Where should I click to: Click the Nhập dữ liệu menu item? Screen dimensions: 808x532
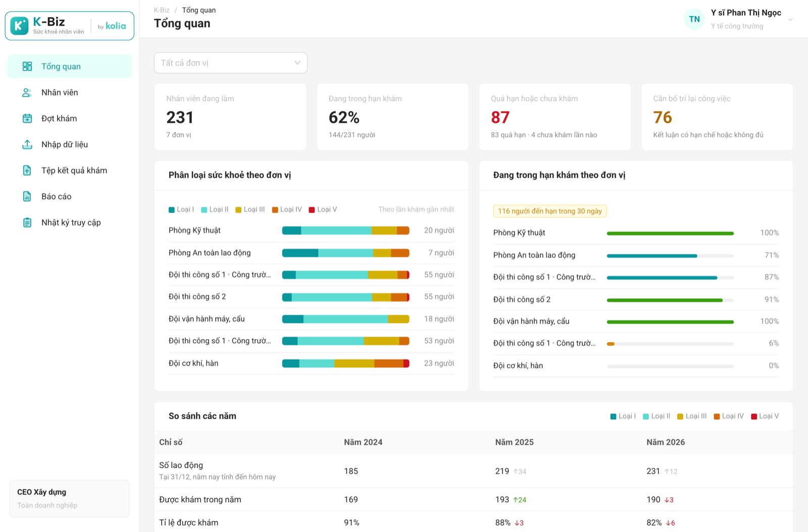coord(69,144)
